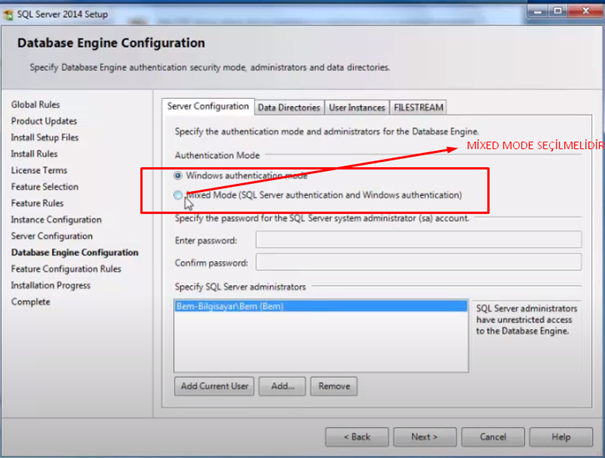Screen dimensions: 605x458
Task: Click the Remove button
Action: (334, 386)
